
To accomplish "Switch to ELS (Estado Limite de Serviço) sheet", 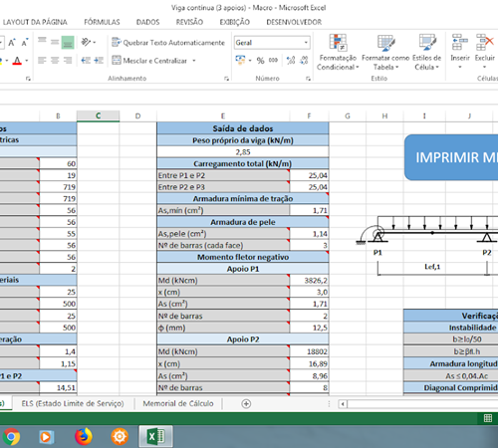I will tap(73, 403).
